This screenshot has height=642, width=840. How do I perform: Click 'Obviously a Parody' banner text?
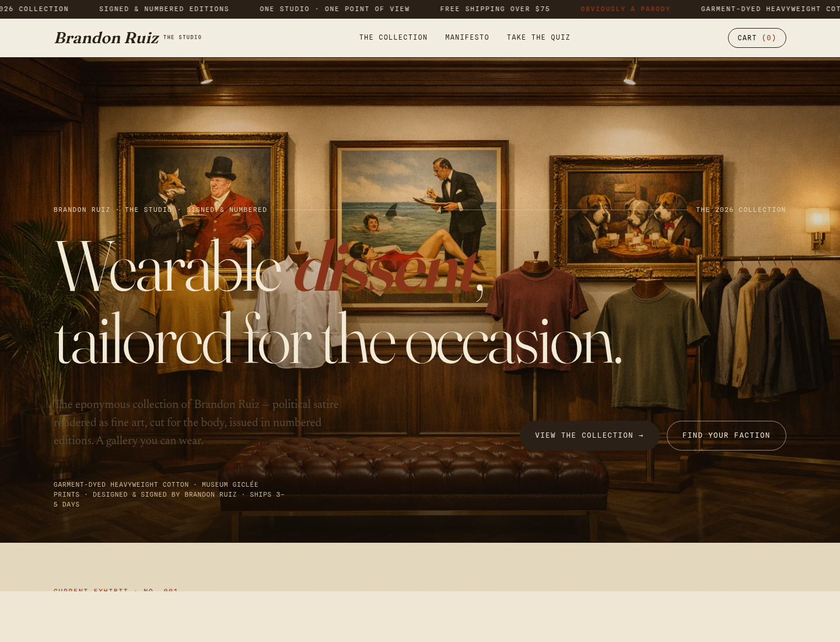(625, 9)
